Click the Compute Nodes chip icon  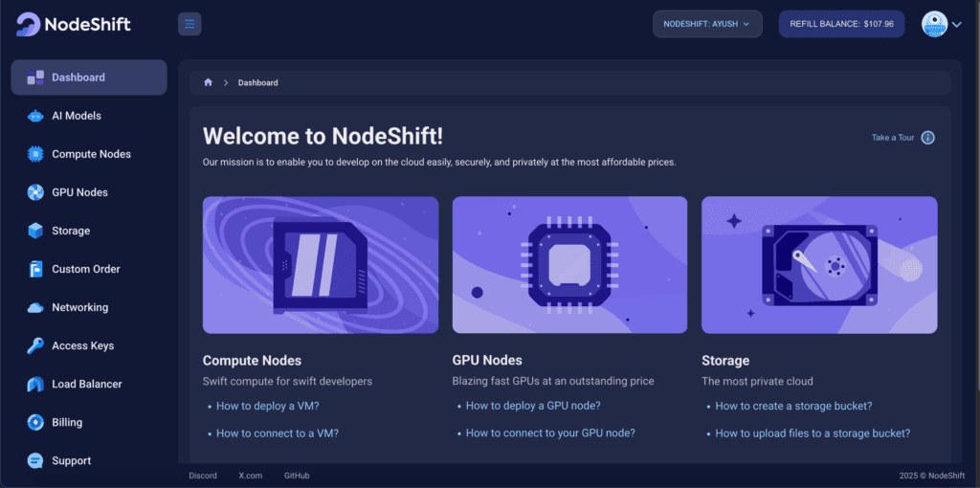click(x=35, y=154)
